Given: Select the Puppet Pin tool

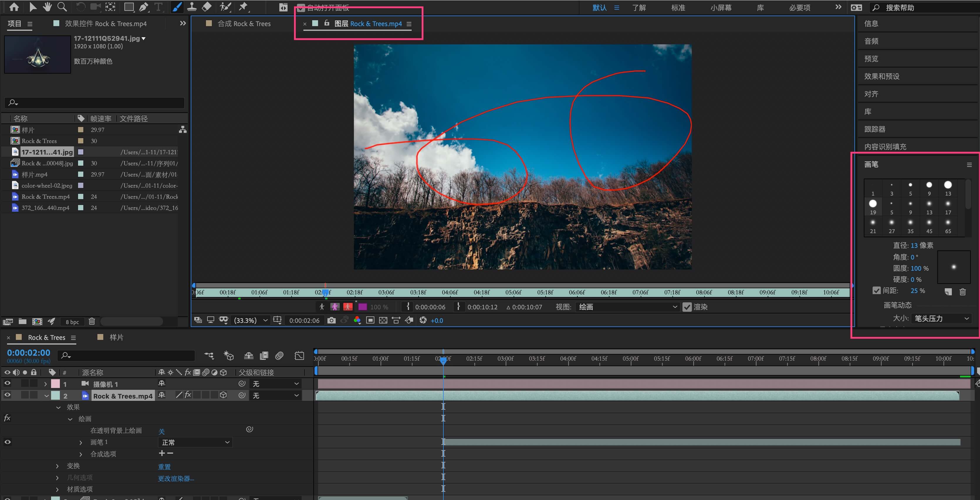Looking at the screenshot, I should coord(243,7).
